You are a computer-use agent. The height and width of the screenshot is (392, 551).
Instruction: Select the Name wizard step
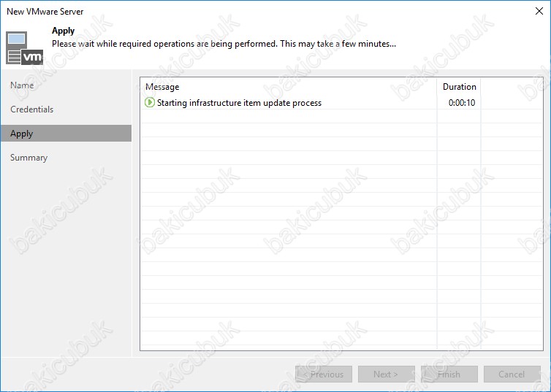click(22, 85)
